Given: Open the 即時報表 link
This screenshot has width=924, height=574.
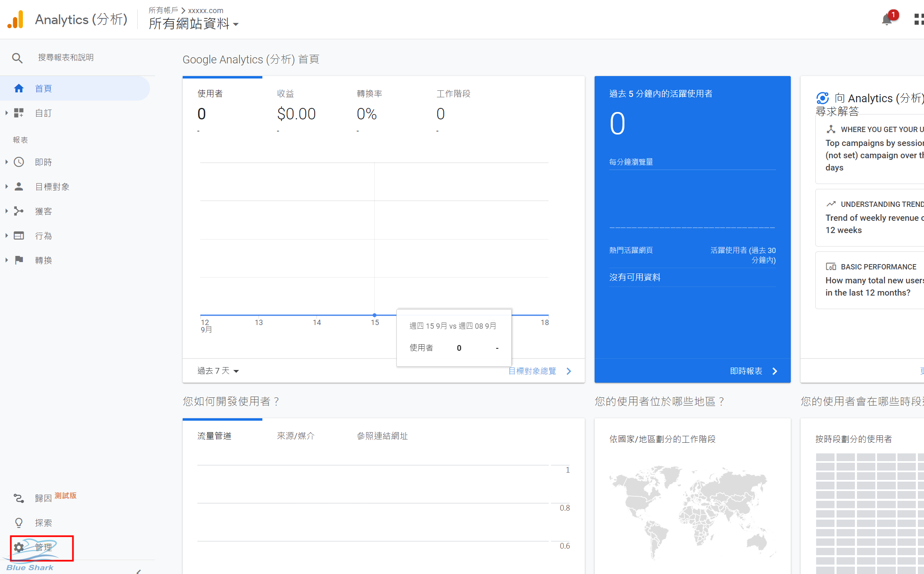Looking at the screenshot, I should [746, 371].
